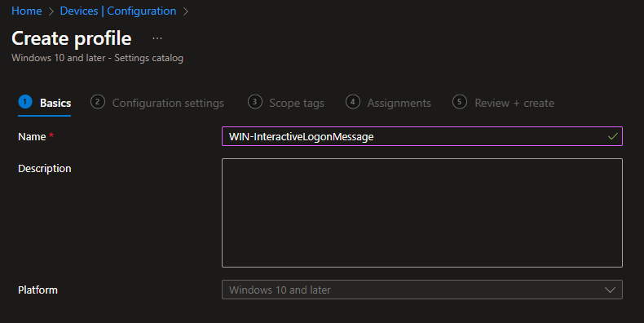Image resolution: width=644 pixels, height=323 pixels.
Task: Click the Description text area
Action: [421, 213]
